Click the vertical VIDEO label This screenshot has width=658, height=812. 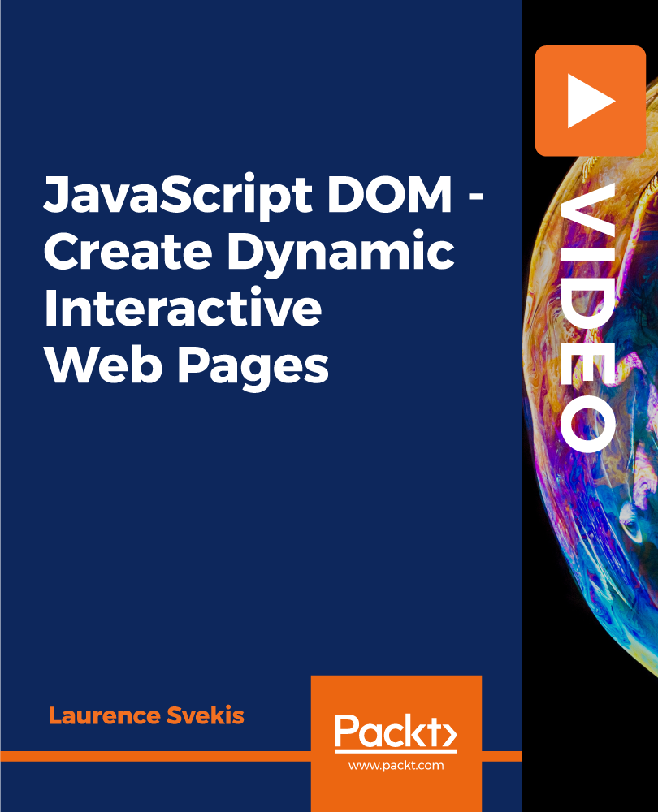tap(588, 317)
